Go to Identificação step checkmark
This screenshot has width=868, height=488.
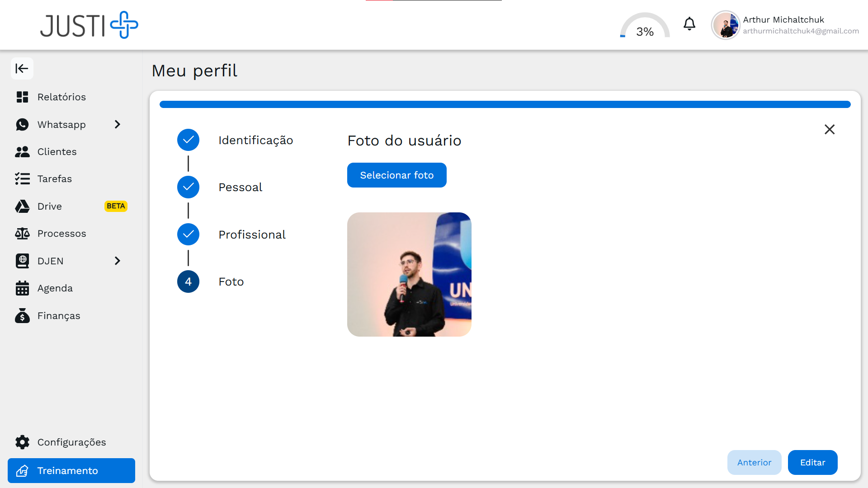click(188, 140)
